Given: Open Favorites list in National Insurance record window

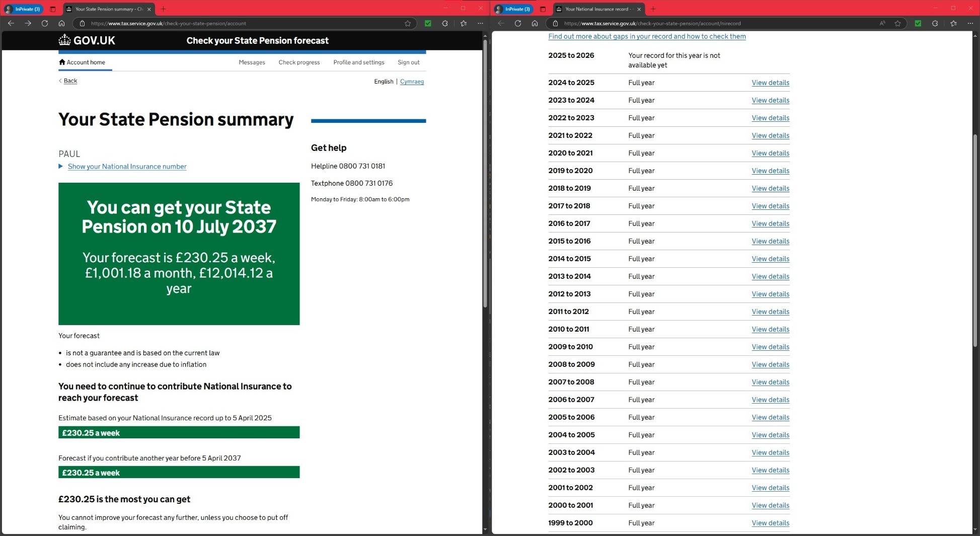Looking at the screenshot, I should click(x=954, y=23).
